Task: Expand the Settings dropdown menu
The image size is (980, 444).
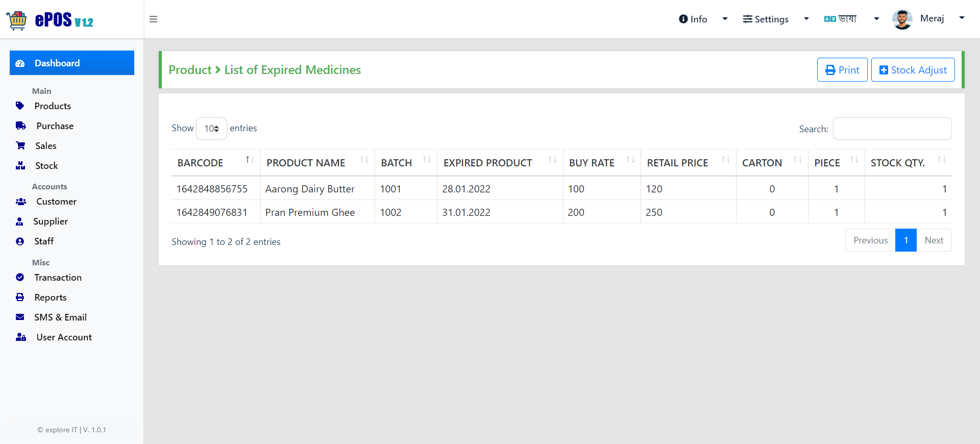Action: 776,19
